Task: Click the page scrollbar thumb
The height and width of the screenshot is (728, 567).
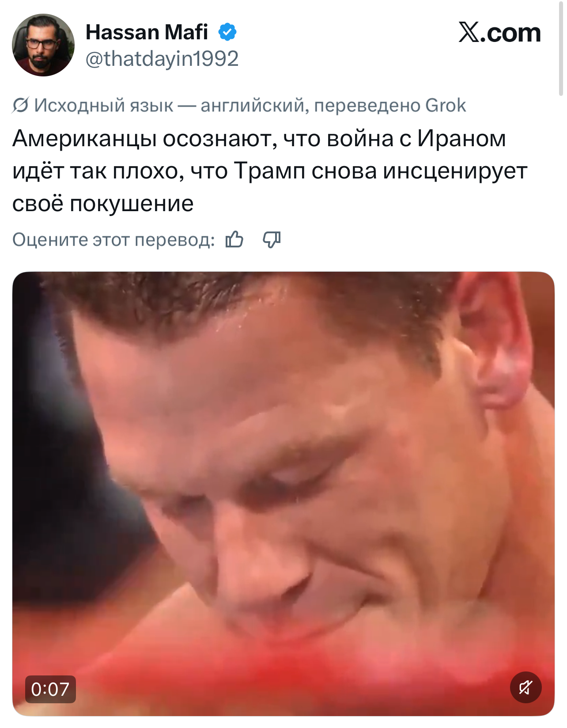Action: click(x=561, y=48)
